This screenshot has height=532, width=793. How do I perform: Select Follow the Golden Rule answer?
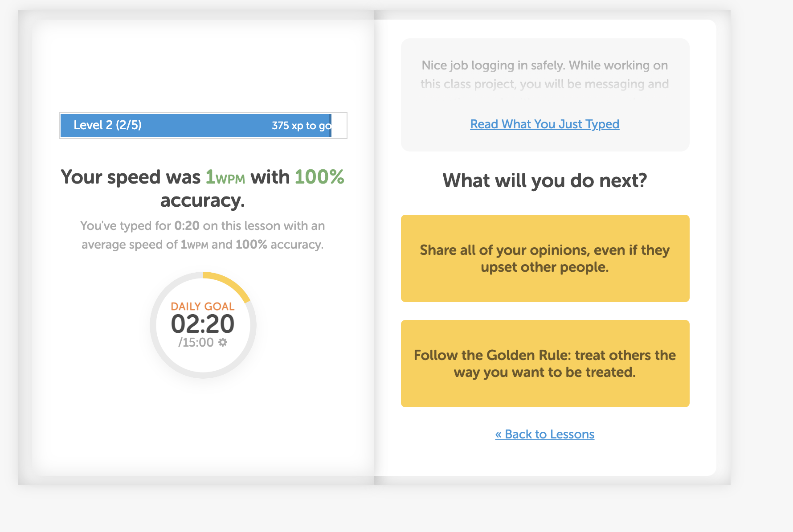(545, 364)
